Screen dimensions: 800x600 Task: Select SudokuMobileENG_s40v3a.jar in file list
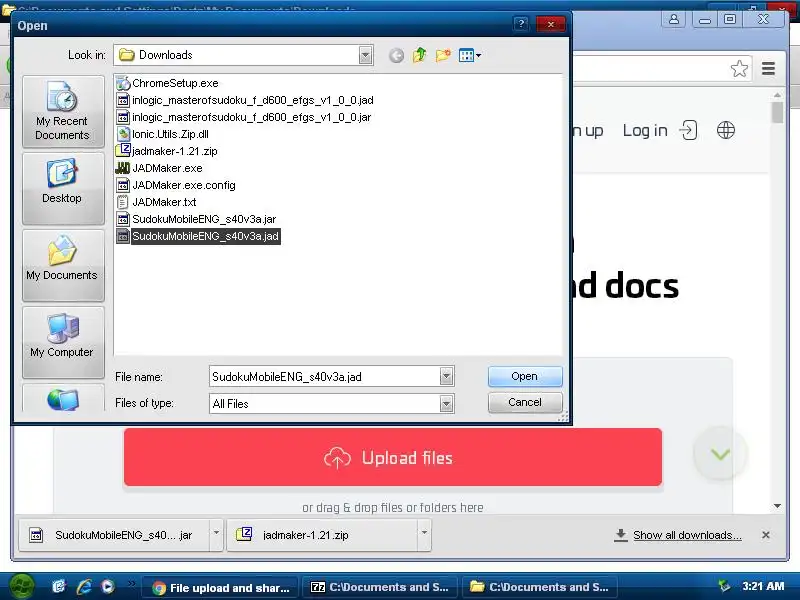coord(196,219)
